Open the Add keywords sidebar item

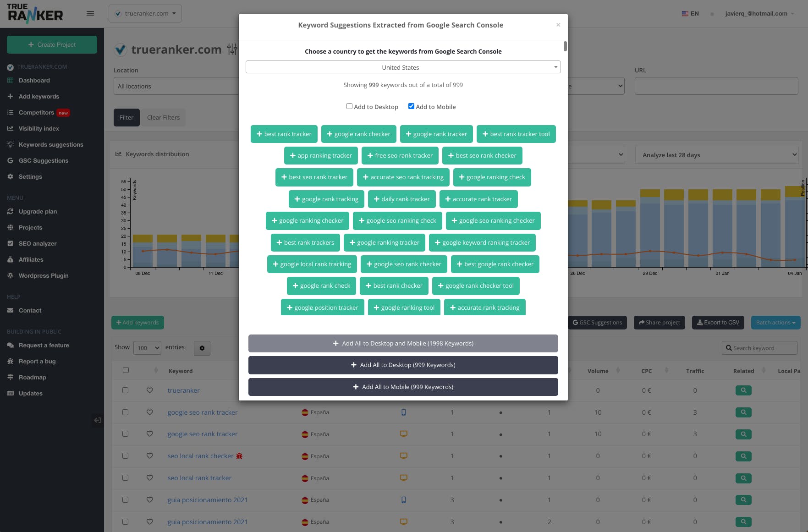(38, 96)
